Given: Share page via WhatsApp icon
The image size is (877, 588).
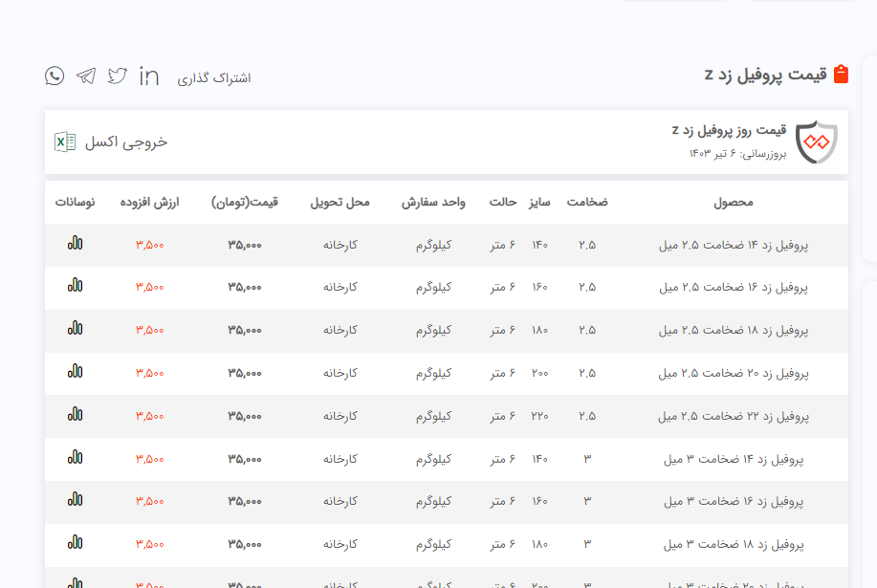Looking at the screenshot, I should tap(55, 76).
